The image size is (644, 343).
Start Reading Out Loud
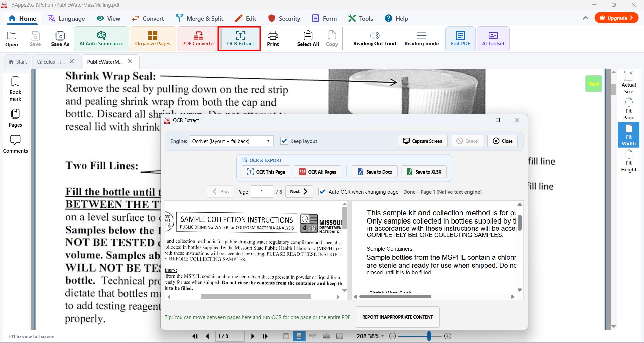(375, 39)
